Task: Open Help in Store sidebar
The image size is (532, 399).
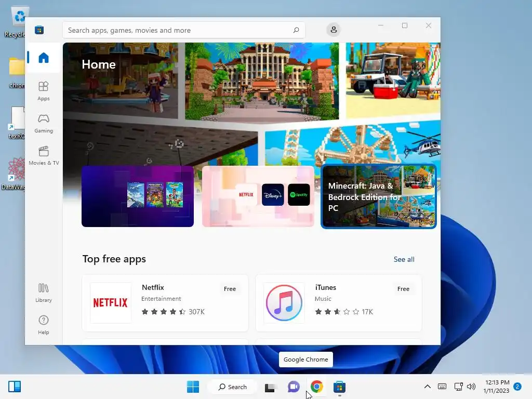Action: tap(44, 325)
